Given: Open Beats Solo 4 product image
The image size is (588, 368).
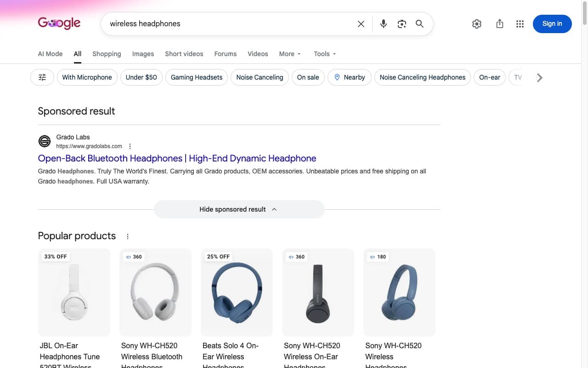Looking at the screenshot, I should [x=237, y=293].
